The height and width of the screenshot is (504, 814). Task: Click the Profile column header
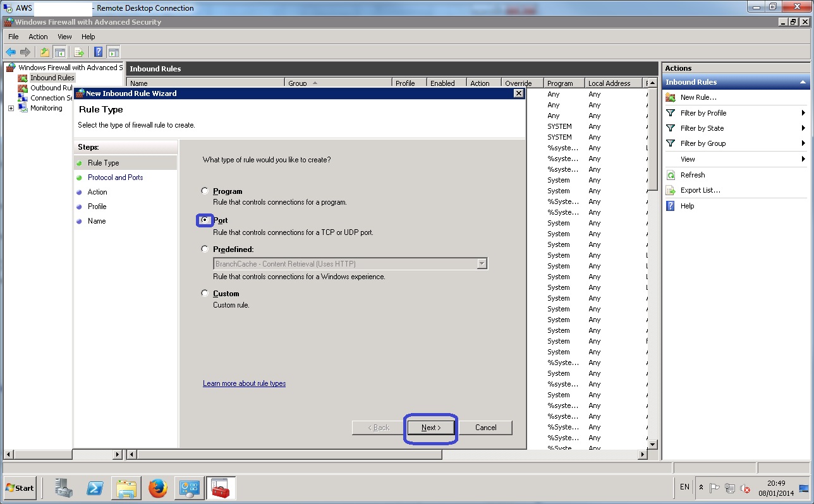coord(409,83)
